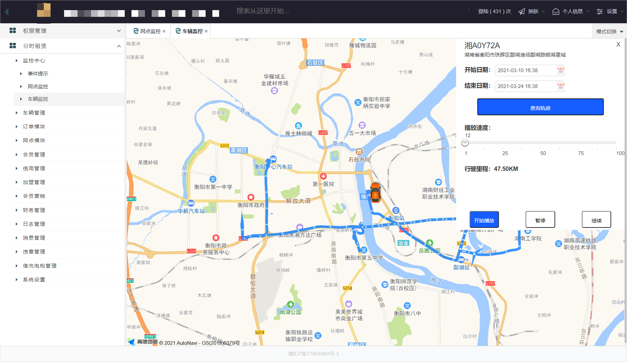Click the 石鼓书院 landmark marker
This screenshot has height=364, width=627.
click(359, 152)
